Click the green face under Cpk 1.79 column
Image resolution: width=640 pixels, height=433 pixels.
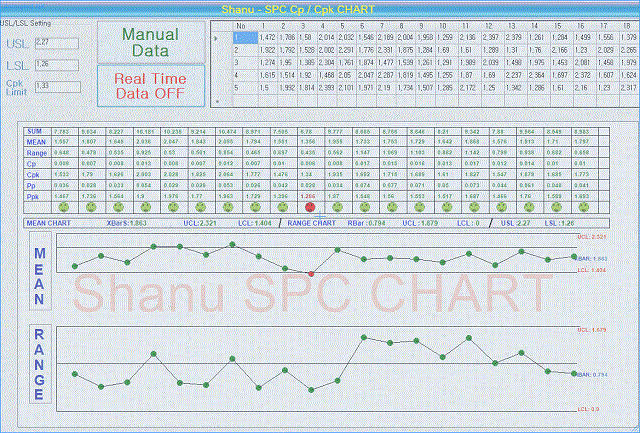[91, 207]
